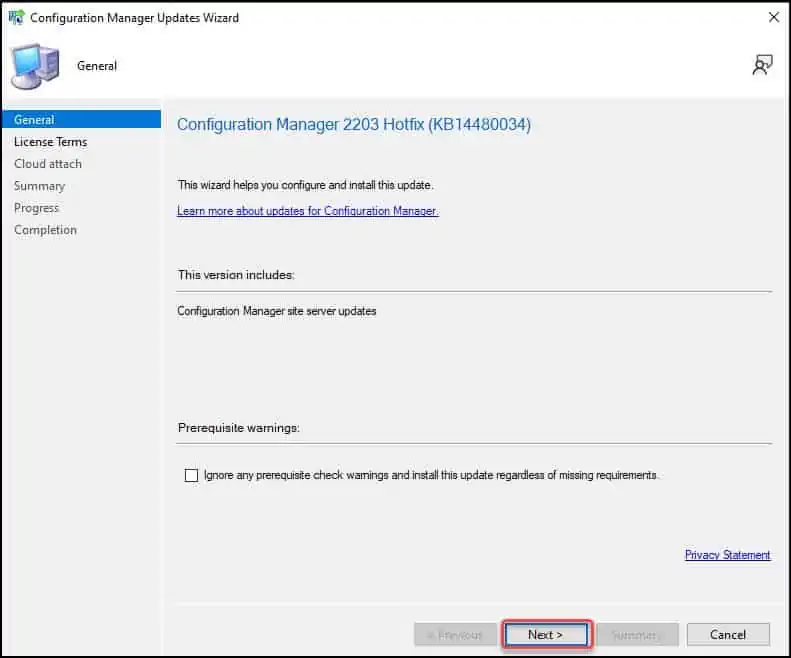This screenshot has width=791, height=658.
Task: Go to the License Terms step
Action: click(50, 142)
